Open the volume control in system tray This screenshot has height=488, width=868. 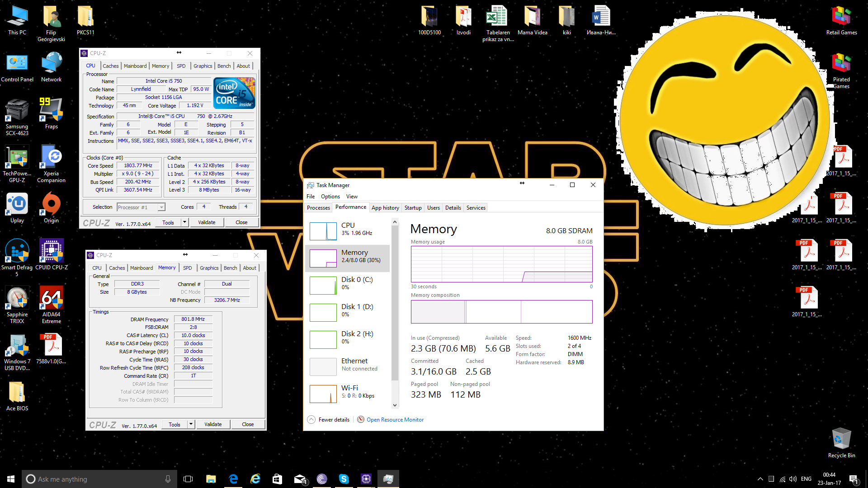793,479
